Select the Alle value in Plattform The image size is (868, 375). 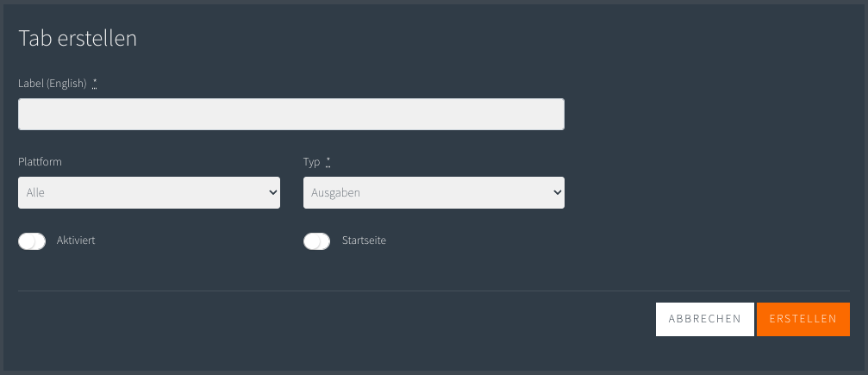35,193
